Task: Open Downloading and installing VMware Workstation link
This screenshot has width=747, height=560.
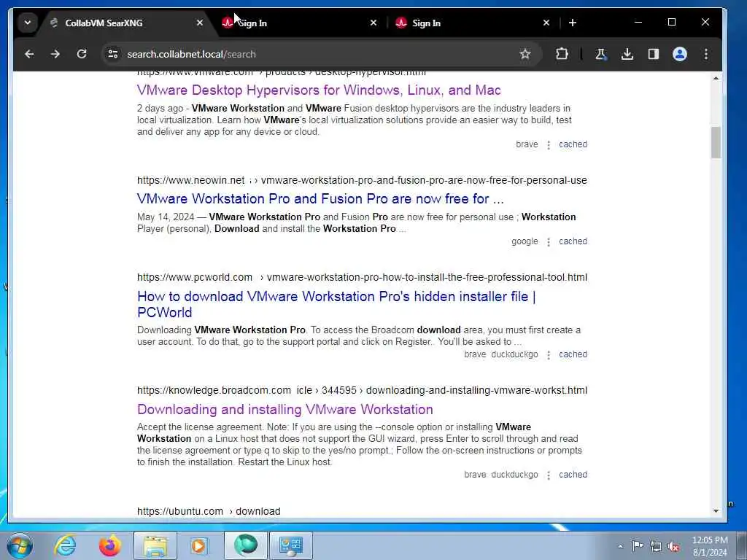Action: click(x=285, y=410)
